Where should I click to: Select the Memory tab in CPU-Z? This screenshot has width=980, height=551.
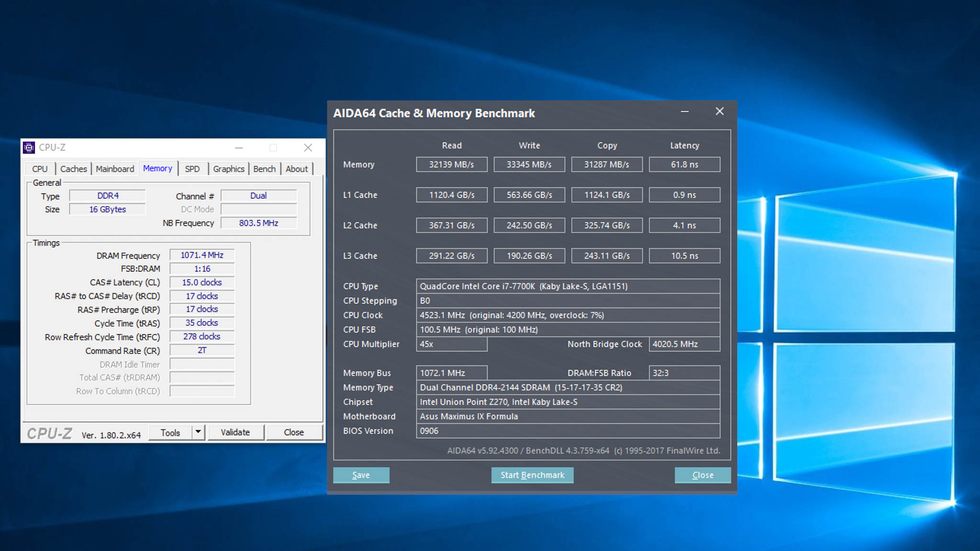(x=157, y=168)
